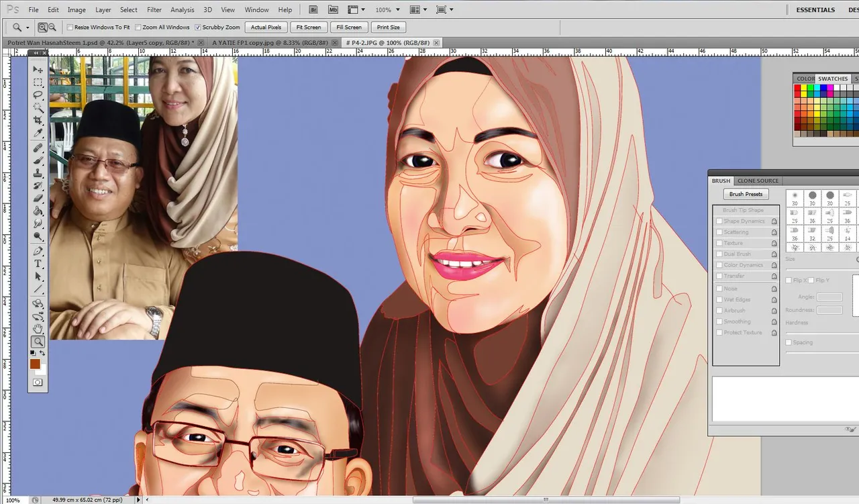Image resolution: width=859 pixels, height=504 pixels.
Task: Toggle Shape Dynamics checkbox
Action: [719, 221]
